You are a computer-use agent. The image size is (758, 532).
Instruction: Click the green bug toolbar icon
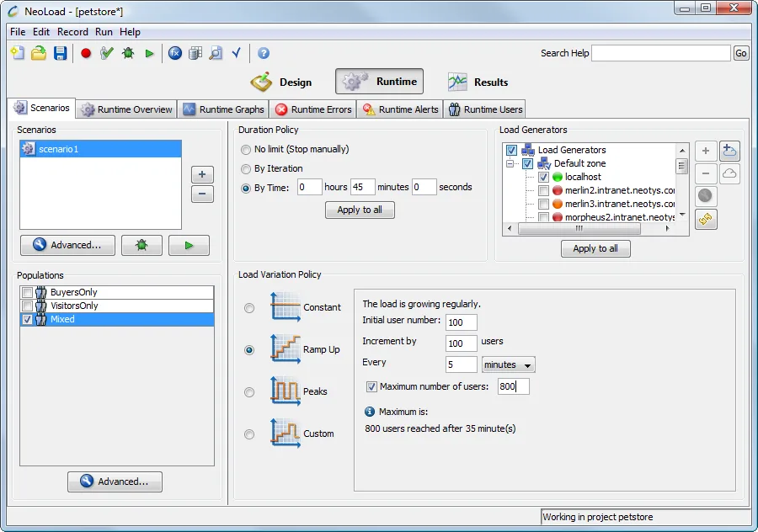(128, 53)
